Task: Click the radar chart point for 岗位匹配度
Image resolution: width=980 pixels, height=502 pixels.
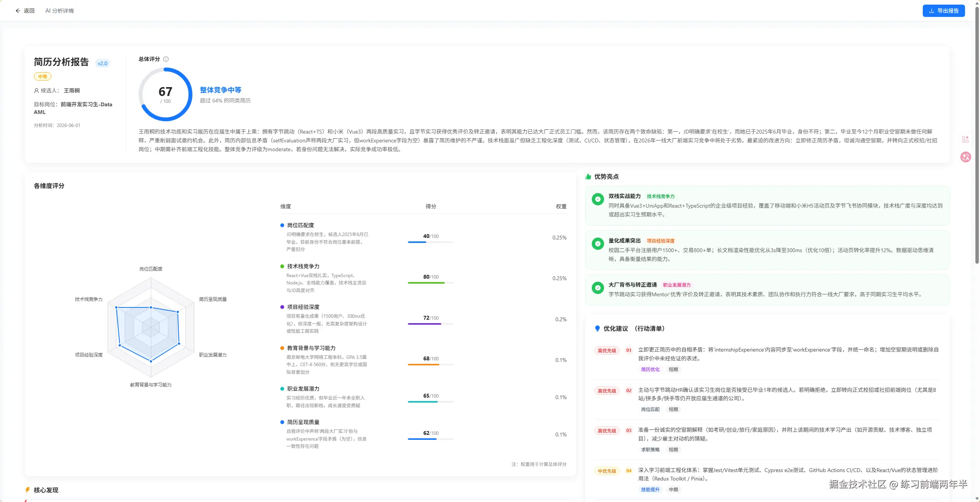Action: pyautogui.click(x=151, y=307)
